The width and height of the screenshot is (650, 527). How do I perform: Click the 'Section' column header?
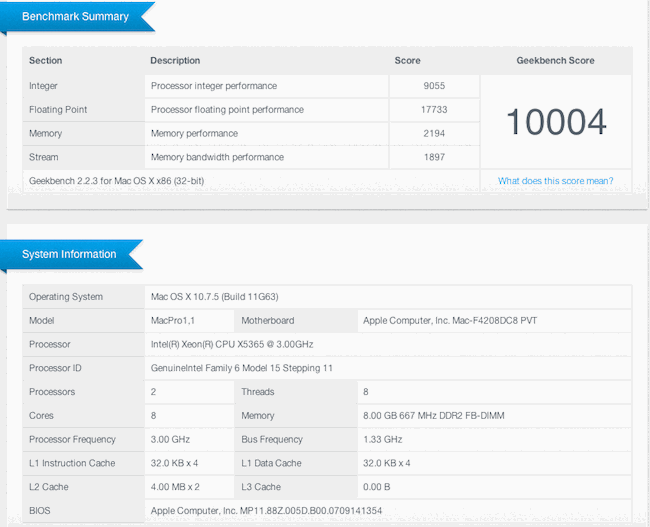point(46,61)
